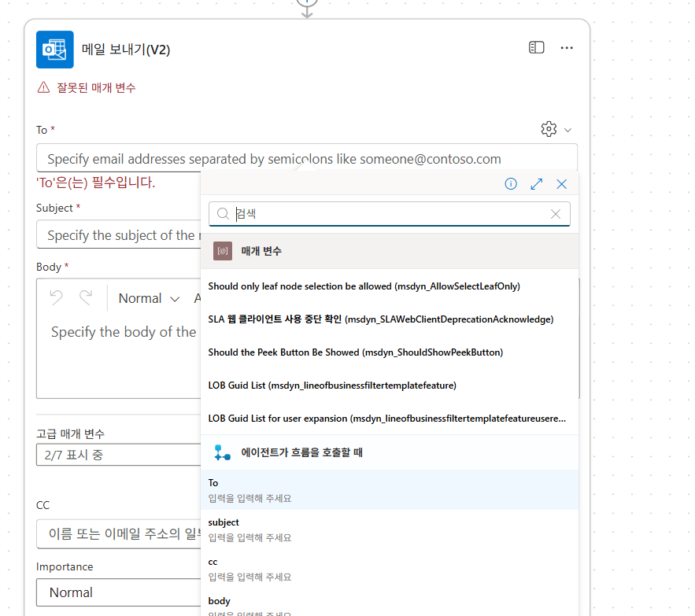
Task: Focus the 검색 search field
Action: 389,214
